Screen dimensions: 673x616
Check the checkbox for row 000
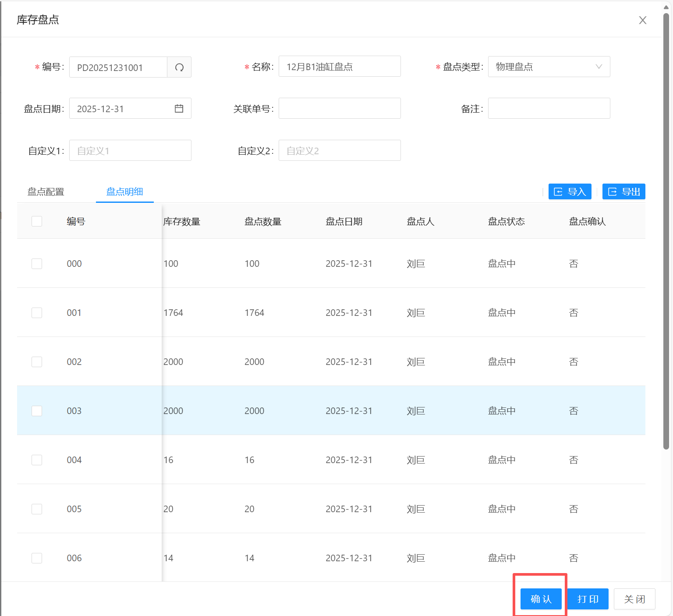[37, 264]
